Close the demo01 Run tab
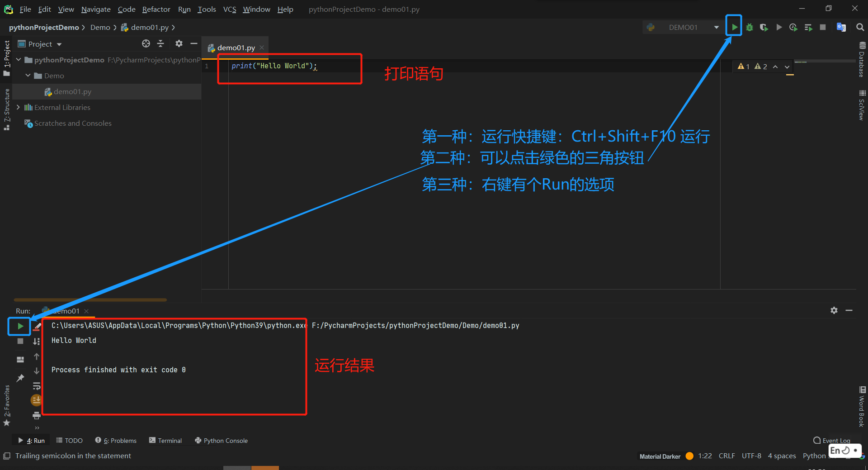This screenshot has height=470, width=868. 86,311
